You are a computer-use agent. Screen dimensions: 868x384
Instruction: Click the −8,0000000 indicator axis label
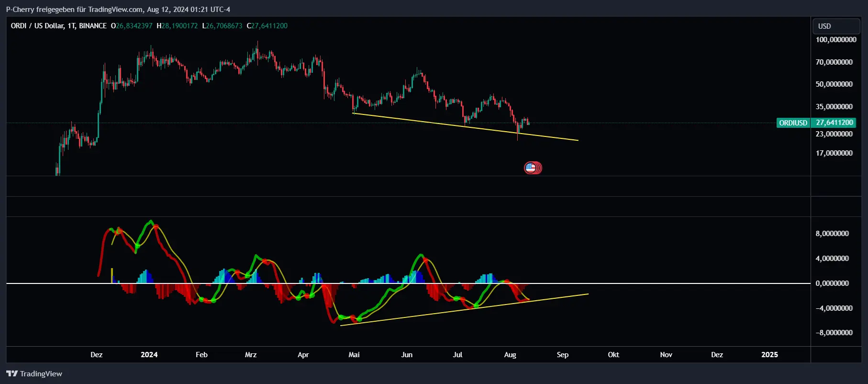tap(834, 333)
